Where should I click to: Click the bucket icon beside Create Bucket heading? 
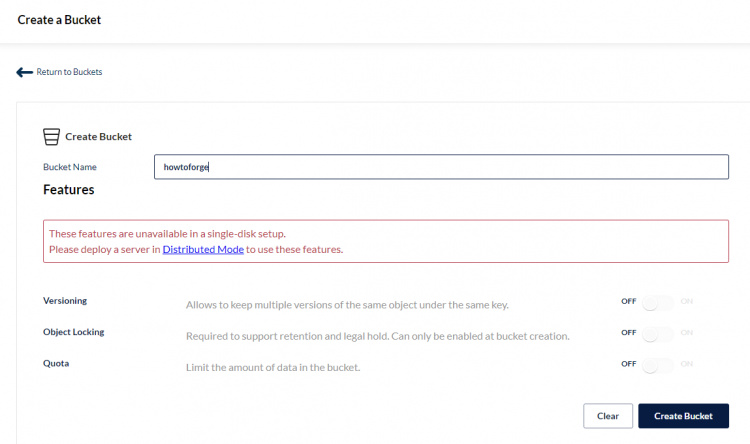click(51, 137)
